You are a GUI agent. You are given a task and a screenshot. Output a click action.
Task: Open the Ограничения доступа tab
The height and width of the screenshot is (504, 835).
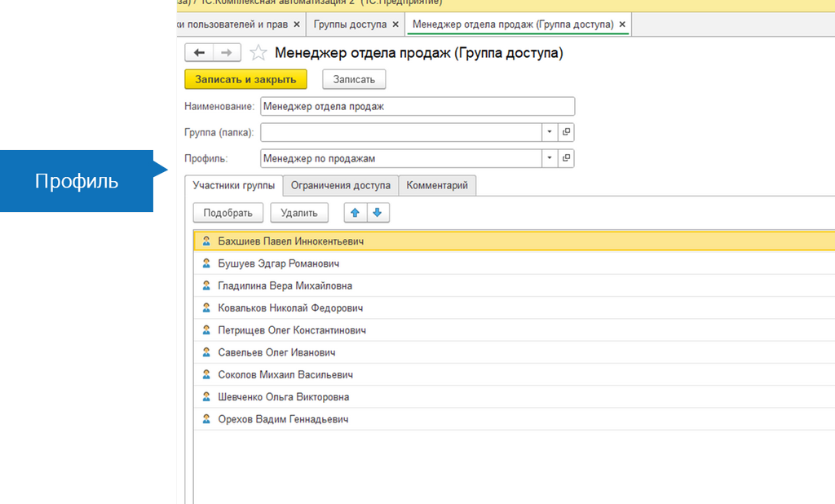340,185
